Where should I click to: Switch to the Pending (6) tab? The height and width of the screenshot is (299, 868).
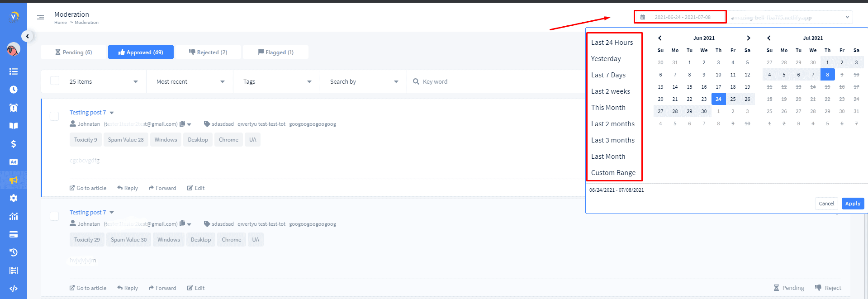coord(73,52)
